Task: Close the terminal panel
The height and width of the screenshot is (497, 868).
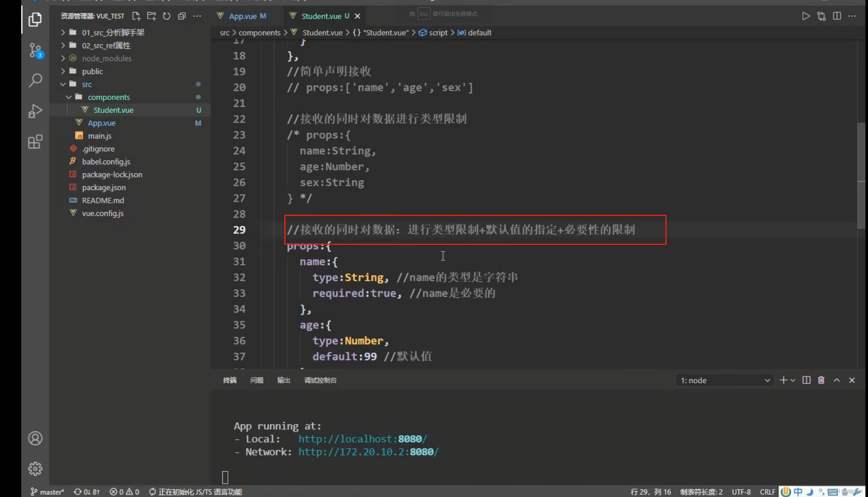Action: (x=852, y=380)
